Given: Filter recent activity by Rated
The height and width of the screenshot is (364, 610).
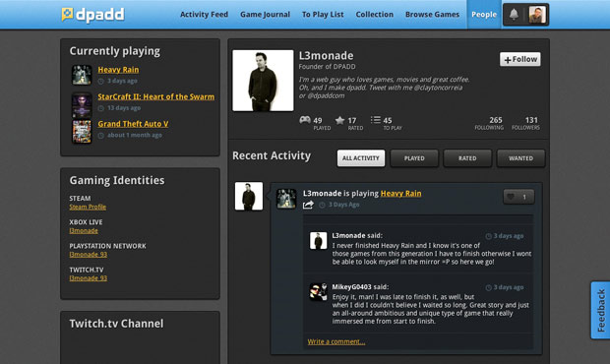Looking at the screenshot, I should click(467, 158).
